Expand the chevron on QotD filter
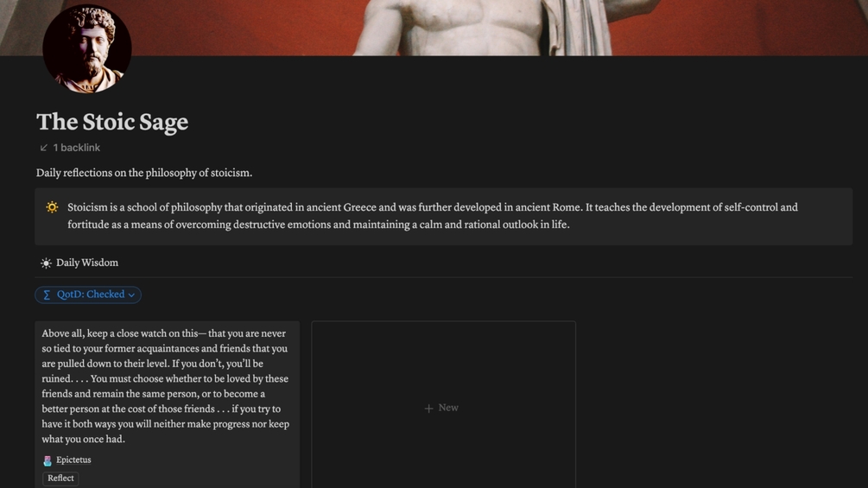868x488 pixels. click(132, 295)
